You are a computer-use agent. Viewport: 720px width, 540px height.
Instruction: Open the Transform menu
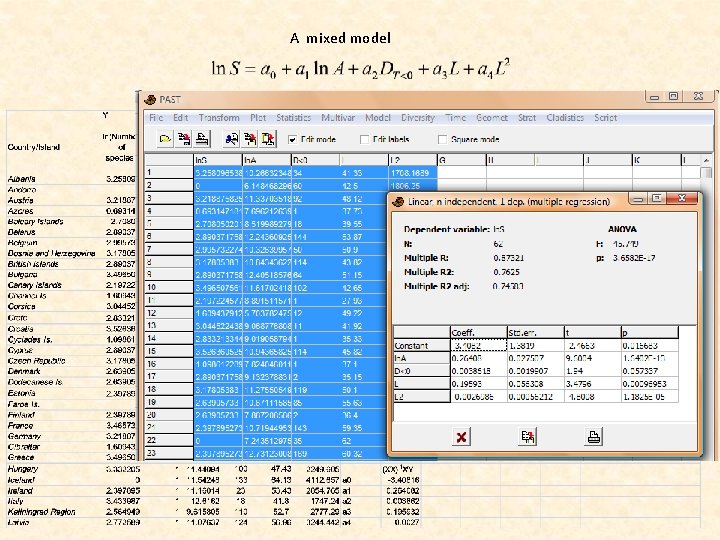(x=219, y=118)
